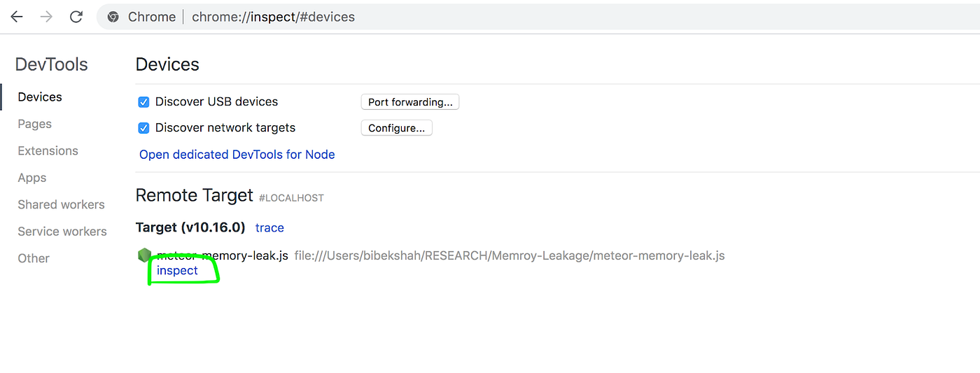Click the green Node.js target icon
Viewport: 980px width, 373px height.
[x=144, y=255]
